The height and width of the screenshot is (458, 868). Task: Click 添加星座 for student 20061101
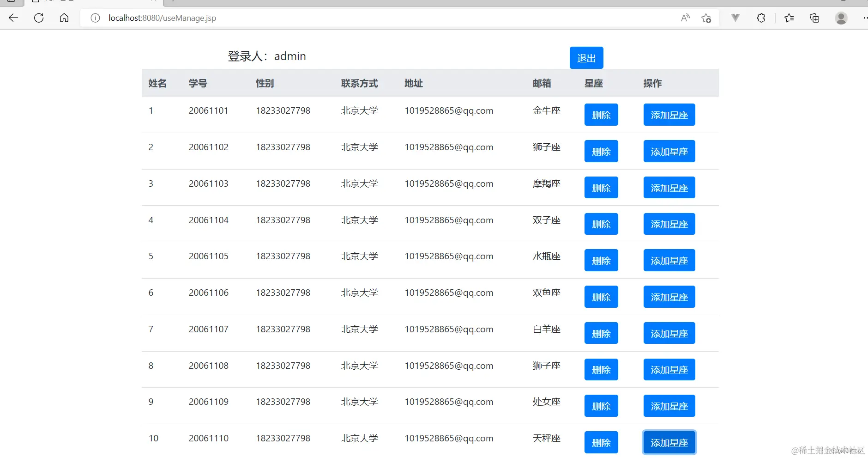[669, 115]
